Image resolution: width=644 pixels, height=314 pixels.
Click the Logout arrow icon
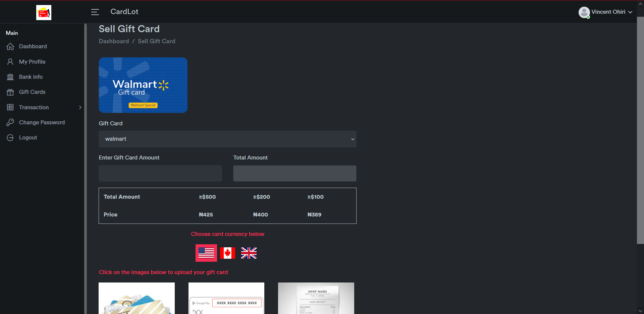(10, 138)
